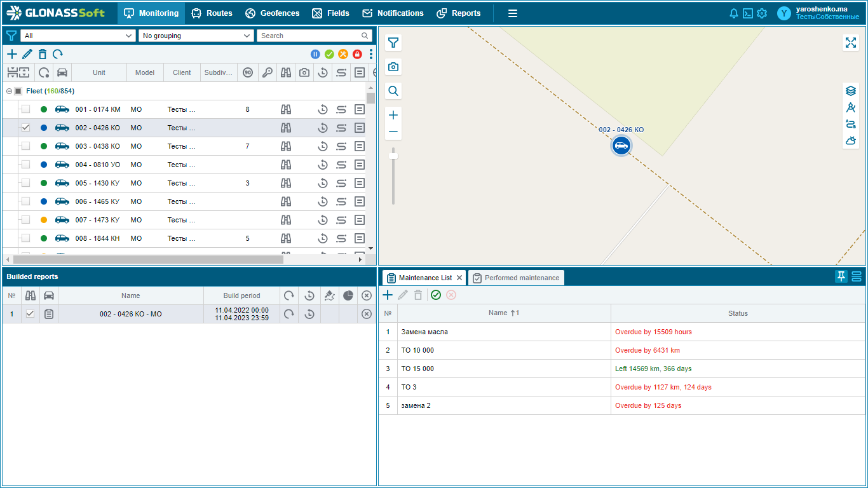This screenshot has width=868, height=488.
Task: Click track route icon for 005 - 1430 КУ
Action: [x=341, y=183]
